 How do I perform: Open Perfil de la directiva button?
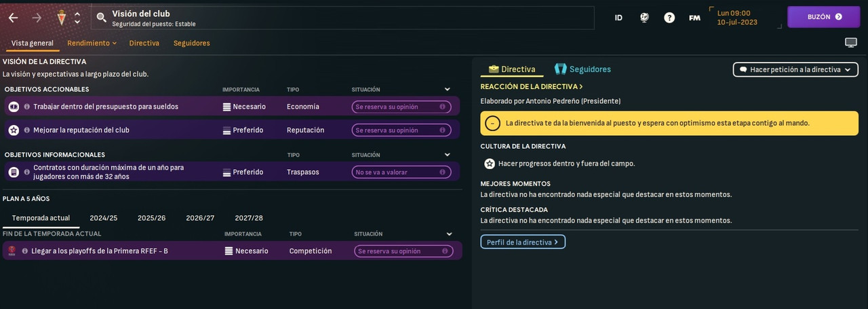pyautogui.click(x=523, y=242)
